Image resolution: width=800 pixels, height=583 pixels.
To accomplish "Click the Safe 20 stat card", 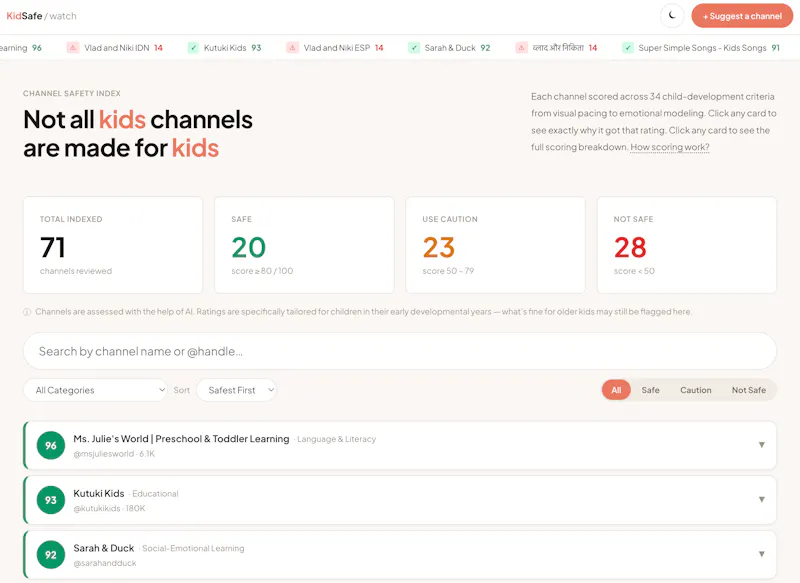I will coord(304,245).
